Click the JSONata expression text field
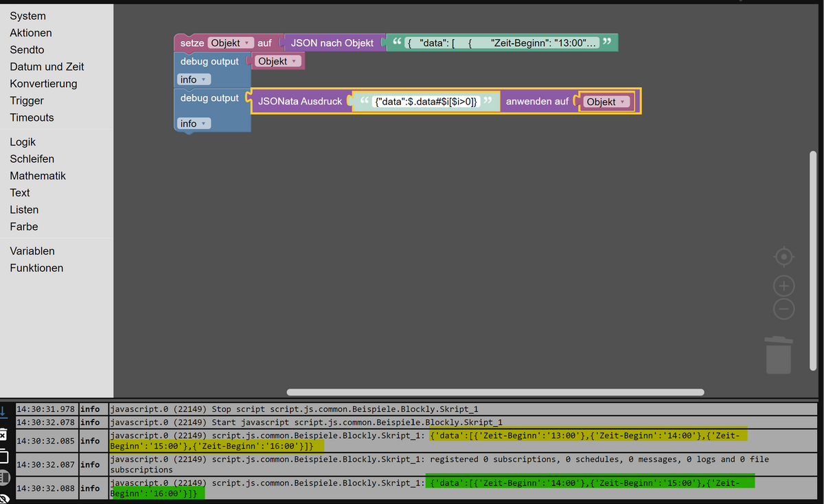 pyautogui.click(x=426, y=102)
